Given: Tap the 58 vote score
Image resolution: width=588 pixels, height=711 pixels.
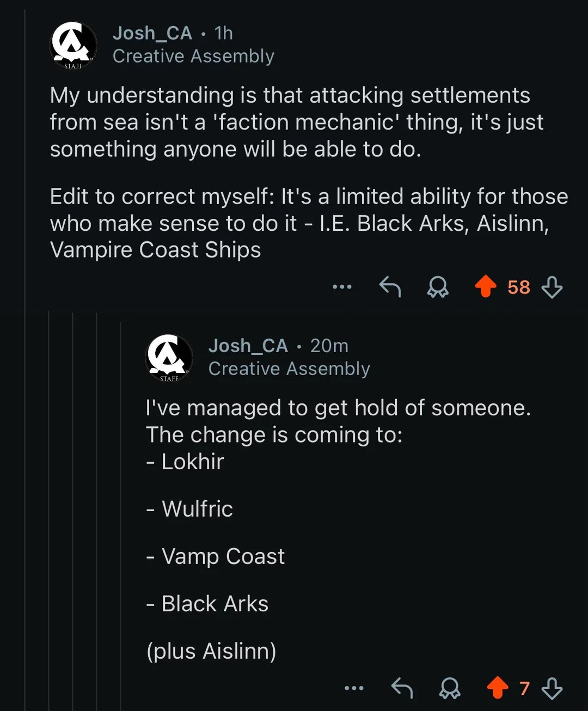Looking at the screenshot, I should [x=519, y=287].
